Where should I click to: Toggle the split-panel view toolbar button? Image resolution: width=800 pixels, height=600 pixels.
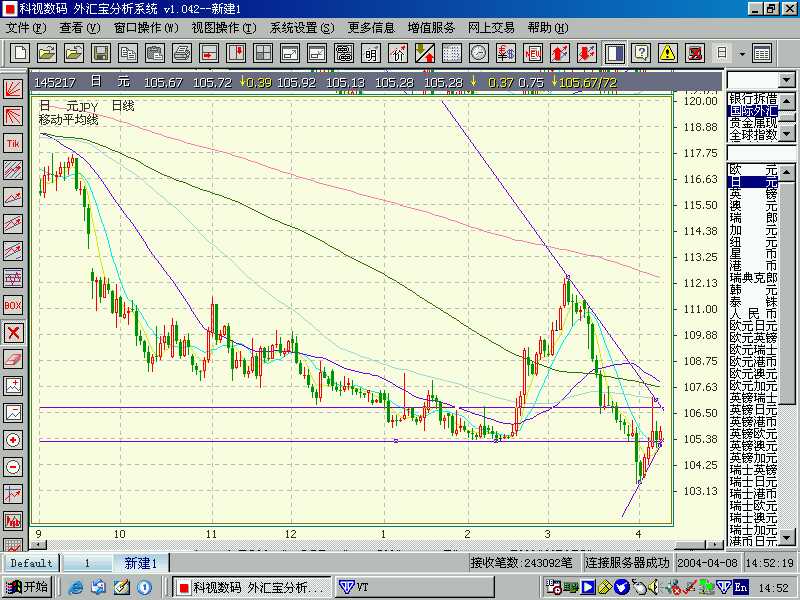pyautogui.click(x=614, y=53)
